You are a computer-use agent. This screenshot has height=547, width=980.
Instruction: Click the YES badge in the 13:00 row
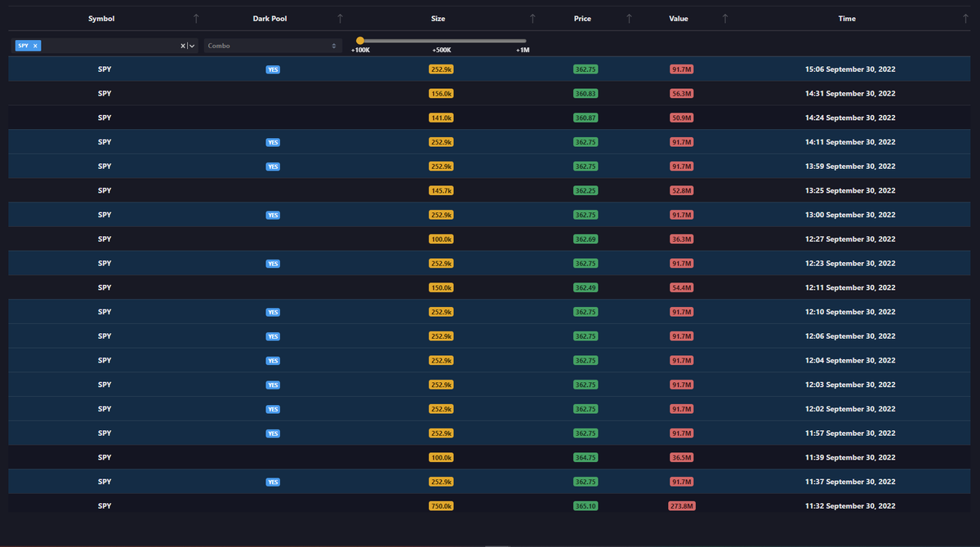tap(273, 216)
